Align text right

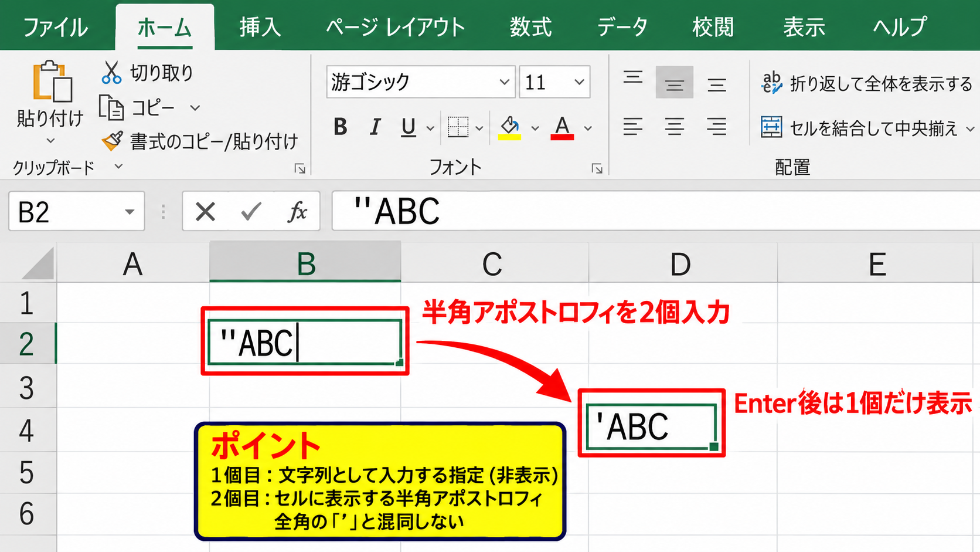[x=717, y=127]
